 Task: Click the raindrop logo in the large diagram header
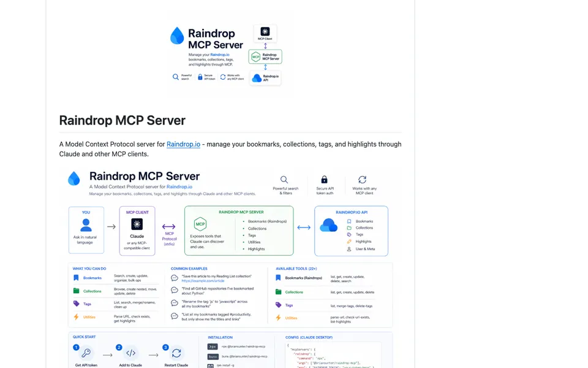tap(74, 178)
